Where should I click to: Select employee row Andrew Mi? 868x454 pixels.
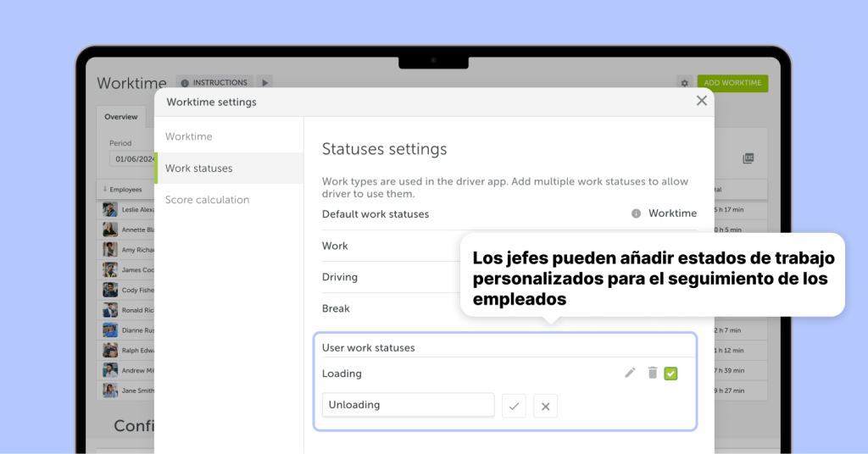126,370
